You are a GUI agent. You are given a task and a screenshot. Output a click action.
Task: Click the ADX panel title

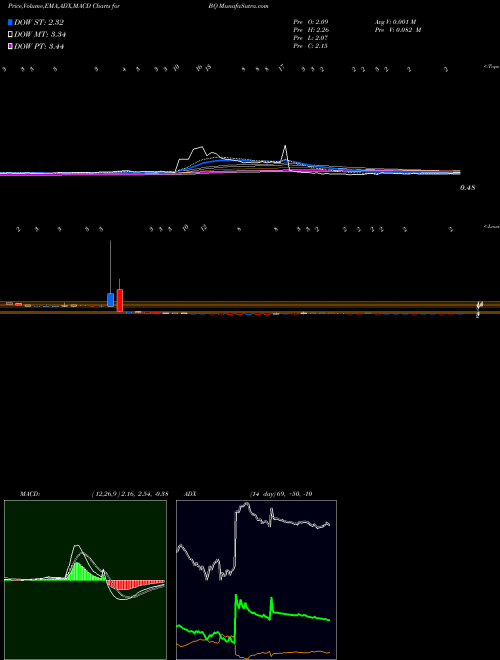191,494
